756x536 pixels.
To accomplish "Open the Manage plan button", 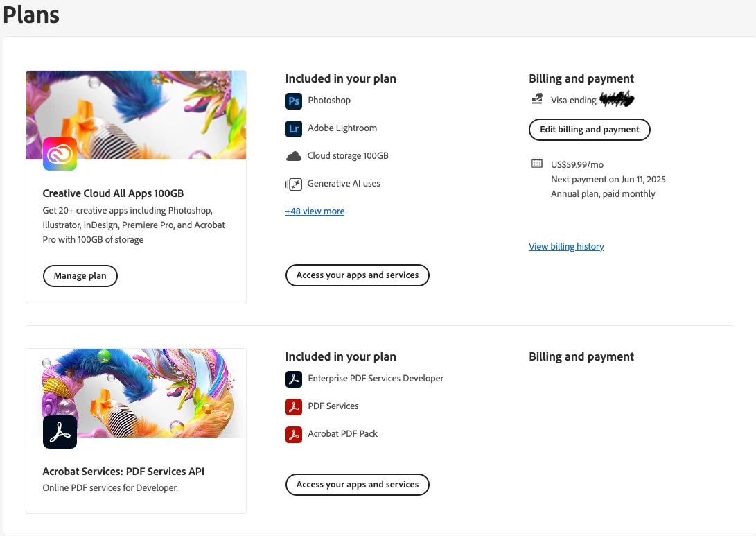I will tap(80, 275).
